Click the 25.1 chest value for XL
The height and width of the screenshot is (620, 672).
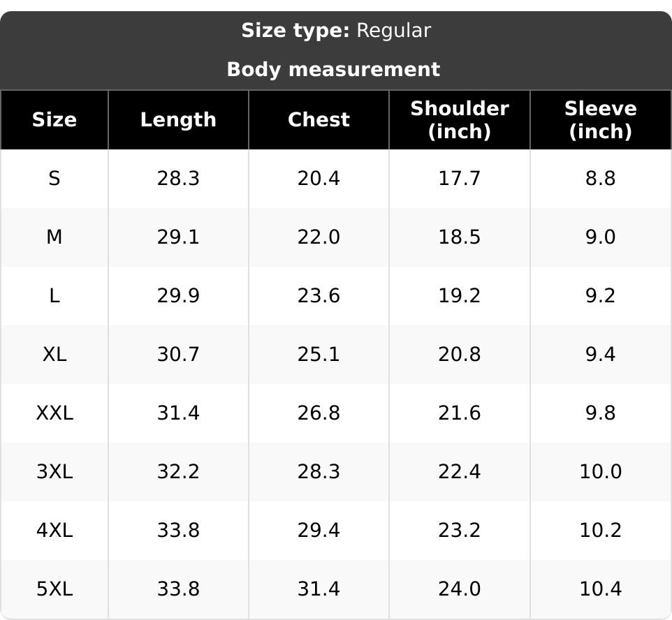point(319,355)
